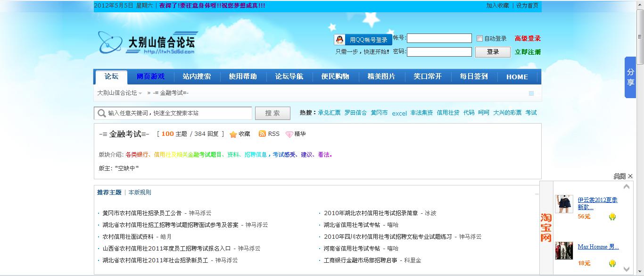Image resolution: width=644 pixels, height=276 pixels.
Task: Click hot search term 黄冈市
Action: point(379,113)
